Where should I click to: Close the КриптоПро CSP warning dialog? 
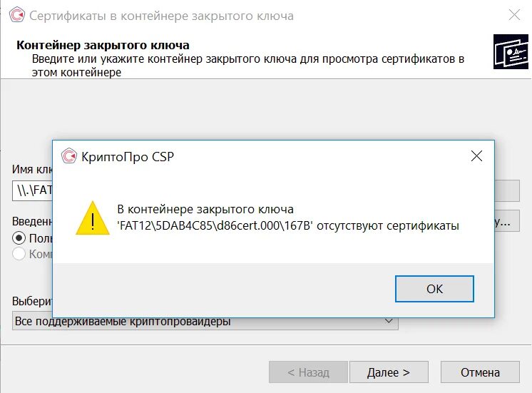point(476,156)
